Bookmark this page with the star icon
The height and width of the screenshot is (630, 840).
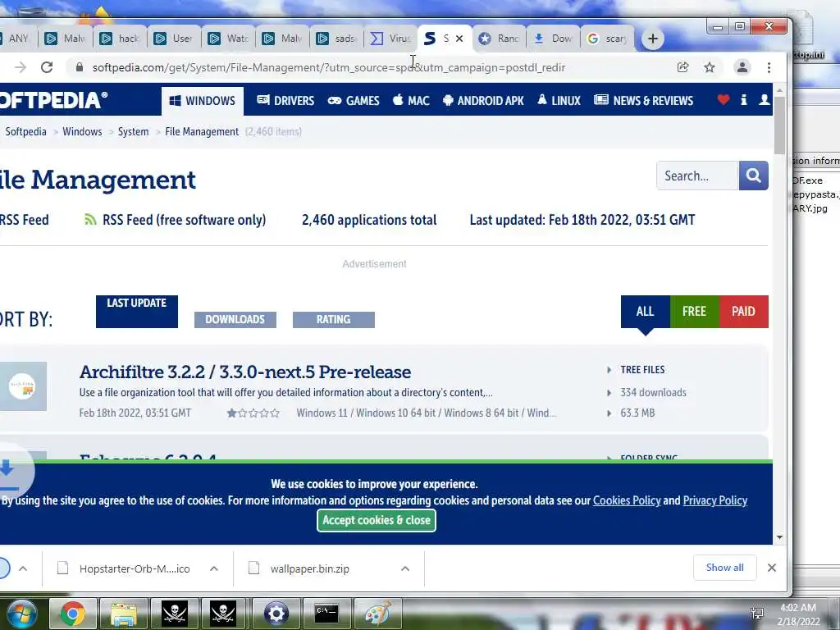(x=710, y=67)
